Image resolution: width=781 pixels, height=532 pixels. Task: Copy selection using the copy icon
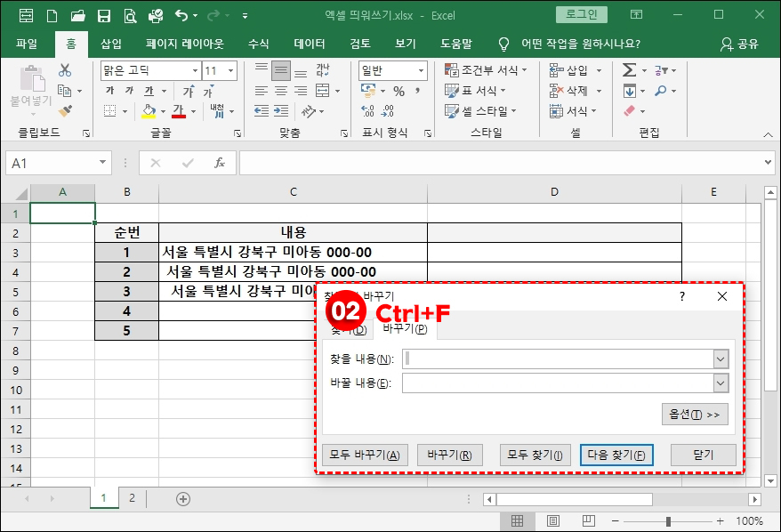point(64,91)
